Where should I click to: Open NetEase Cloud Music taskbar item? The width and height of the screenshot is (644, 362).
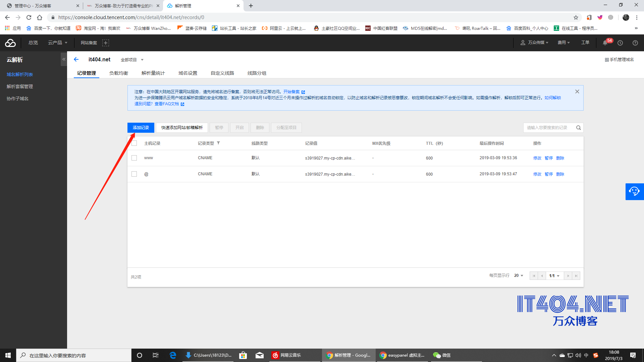(x=295, y=355)
